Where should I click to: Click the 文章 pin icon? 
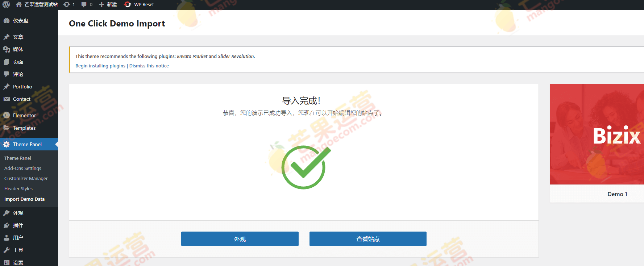coord(7,37)
